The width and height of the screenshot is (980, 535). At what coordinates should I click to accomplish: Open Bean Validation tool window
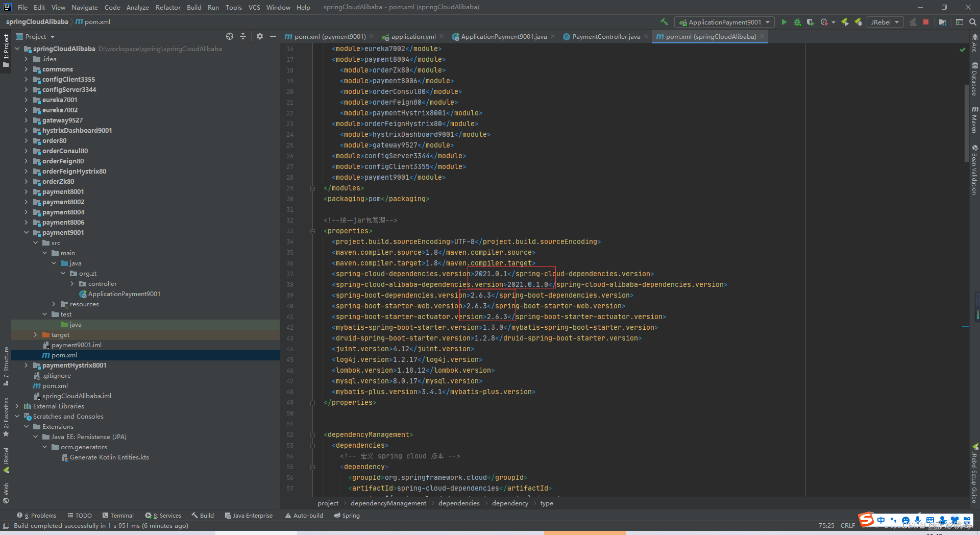tap(974, 169)
